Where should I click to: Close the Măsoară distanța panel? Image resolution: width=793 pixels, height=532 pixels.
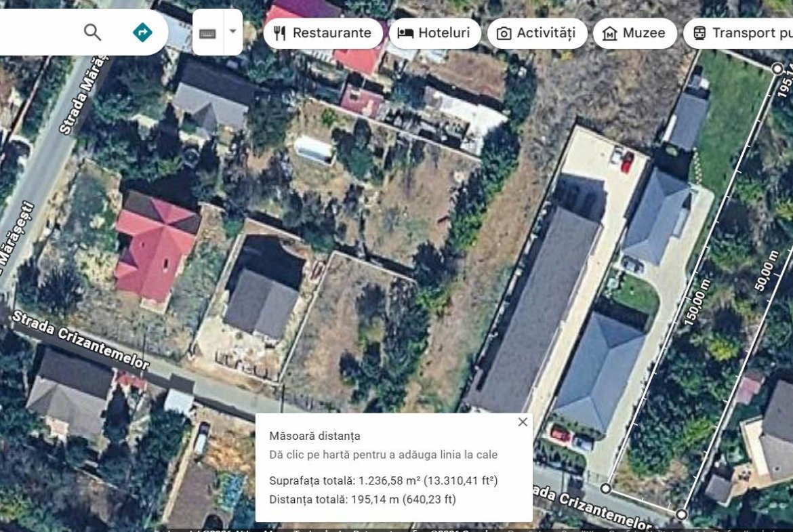click(523, 422)
